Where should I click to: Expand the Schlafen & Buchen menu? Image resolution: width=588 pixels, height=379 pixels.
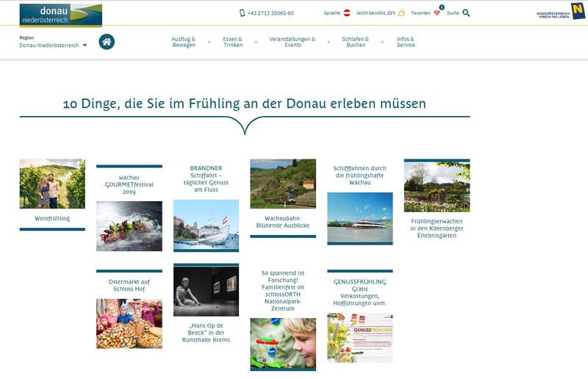pyautogui.click(x=356, y=42)
